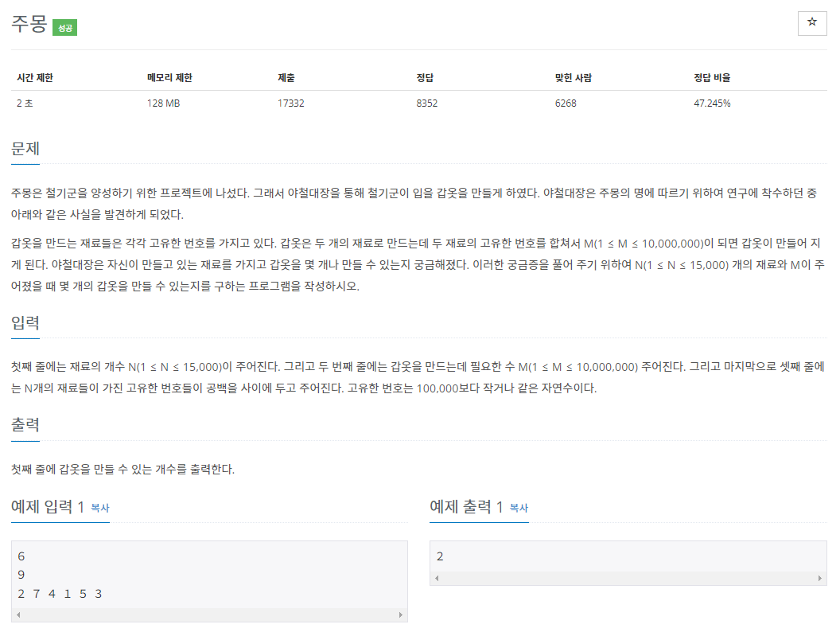Screen dimensions: 840x632
Task: Click sample input second line value 9
Action: pyautogui.click(x=21, y=575)
